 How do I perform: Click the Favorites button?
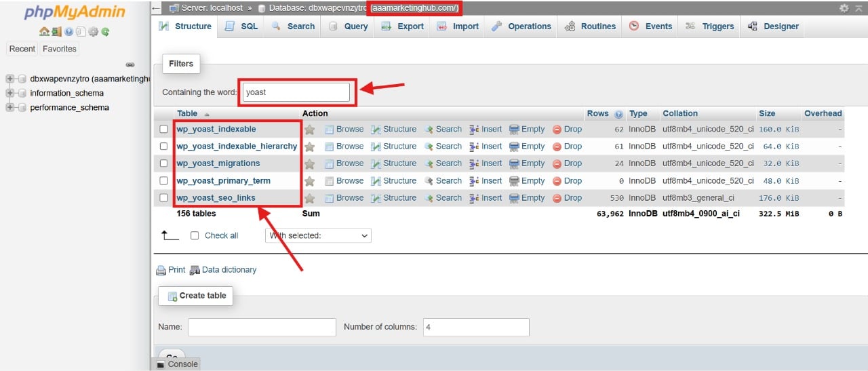click(60, 49)
